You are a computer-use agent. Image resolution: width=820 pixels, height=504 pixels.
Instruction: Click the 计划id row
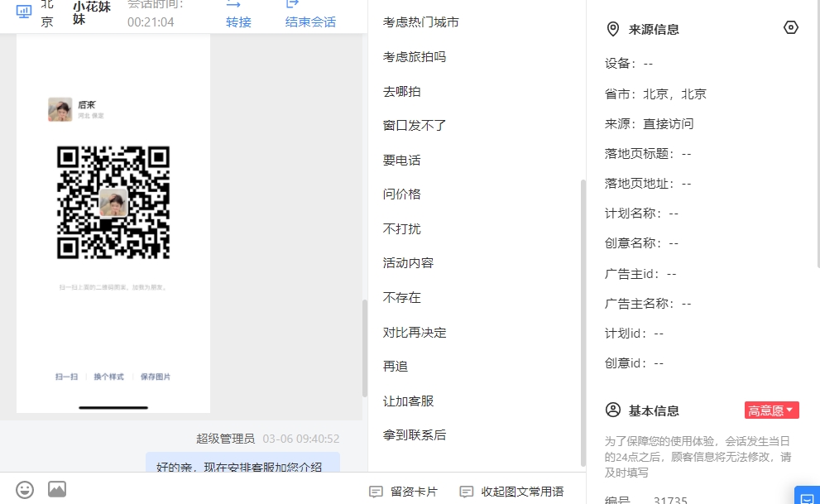coord(634,333)
